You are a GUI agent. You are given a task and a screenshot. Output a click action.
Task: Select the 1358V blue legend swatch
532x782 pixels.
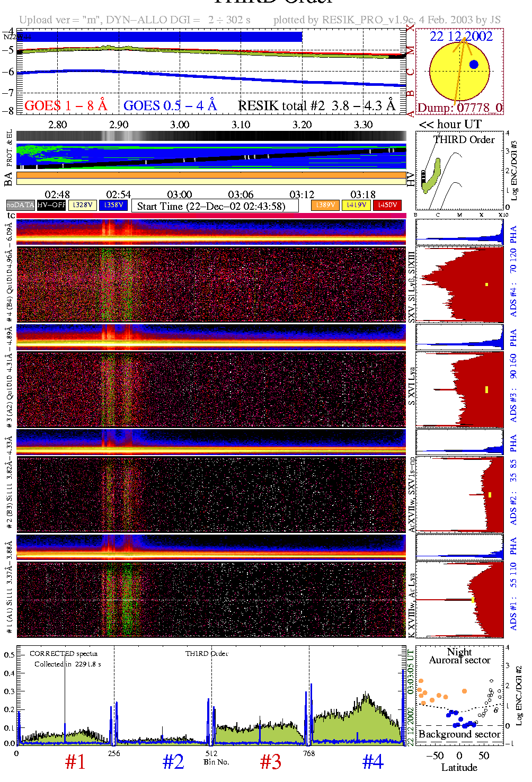113,205
